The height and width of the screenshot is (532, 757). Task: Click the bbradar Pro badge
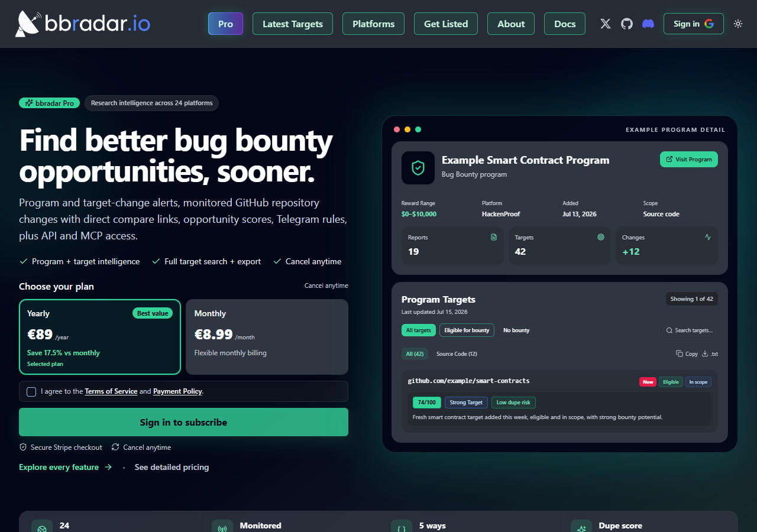tap(50, 103)
